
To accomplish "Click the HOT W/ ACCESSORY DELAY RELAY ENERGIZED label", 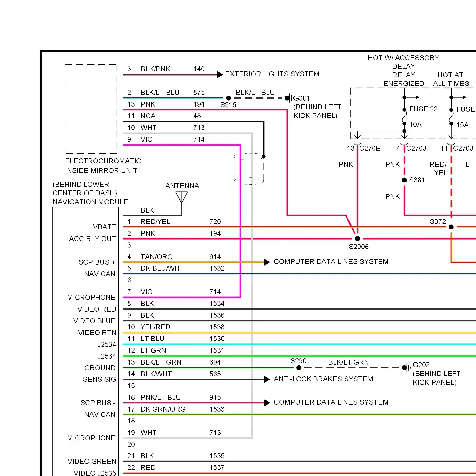I will click(404, 71).
